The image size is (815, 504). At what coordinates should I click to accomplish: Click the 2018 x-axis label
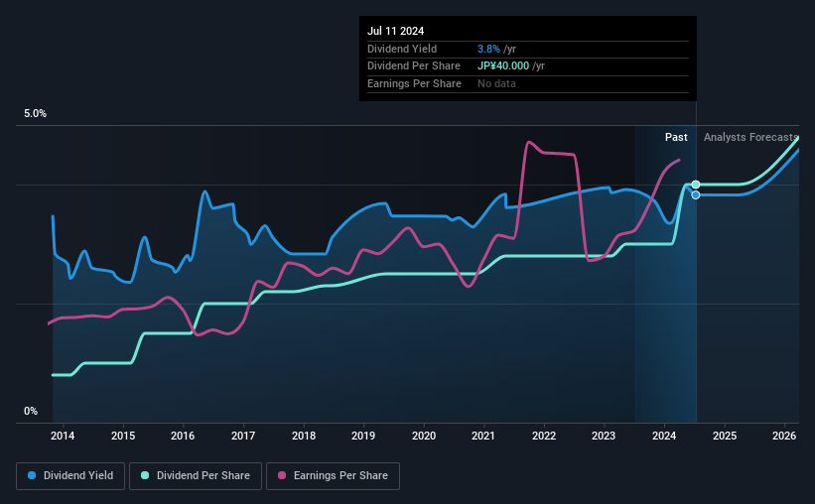[x=304, y=436]
